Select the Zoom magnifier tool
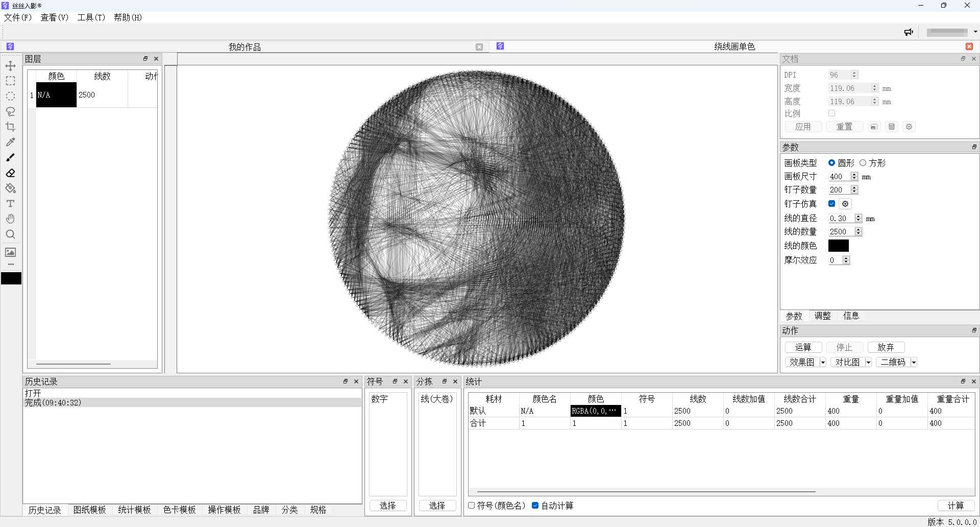Screen dimensions: 980x527 tap(10, 234)
